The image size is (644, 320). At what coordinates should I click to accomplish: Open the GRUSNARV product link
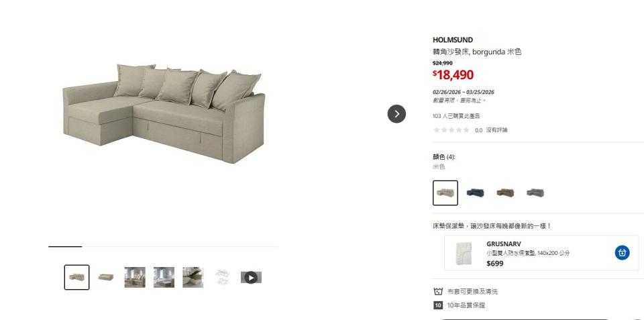[504, 244]
